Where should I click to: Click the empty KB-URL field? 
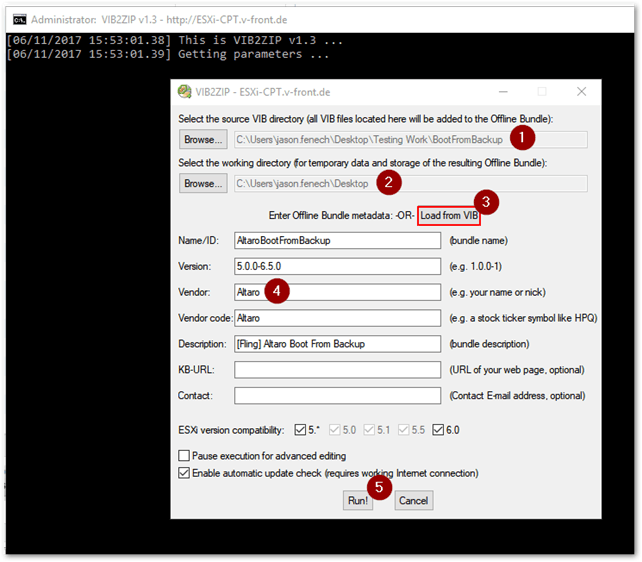coord(337,370)
